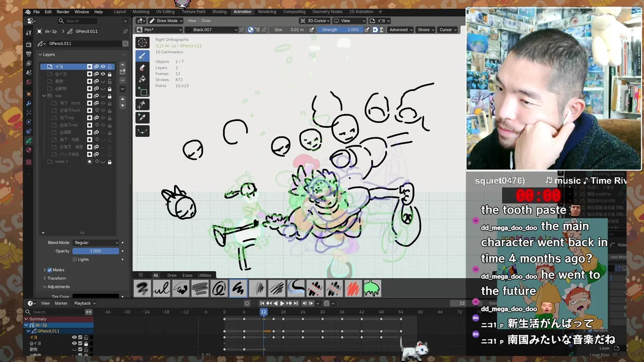Open the 3D Cursor placement dropdown
Image resolution: width=644 pixels, height=362 pixels.
tap(315, 21)
